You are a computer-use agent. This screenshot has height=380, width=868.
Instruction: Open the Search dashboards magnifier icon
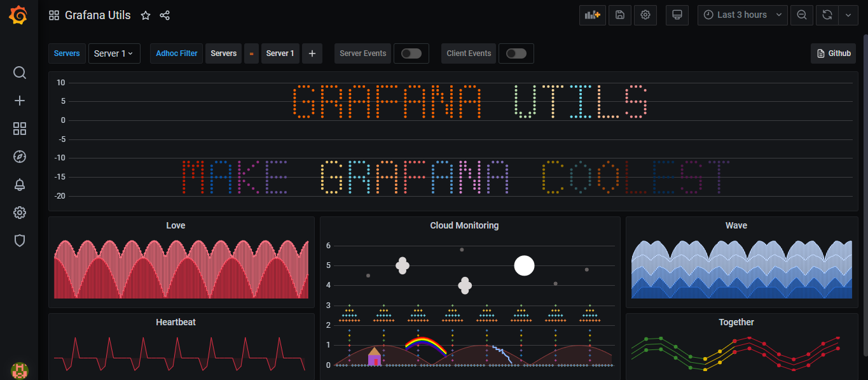coord(20,73)
